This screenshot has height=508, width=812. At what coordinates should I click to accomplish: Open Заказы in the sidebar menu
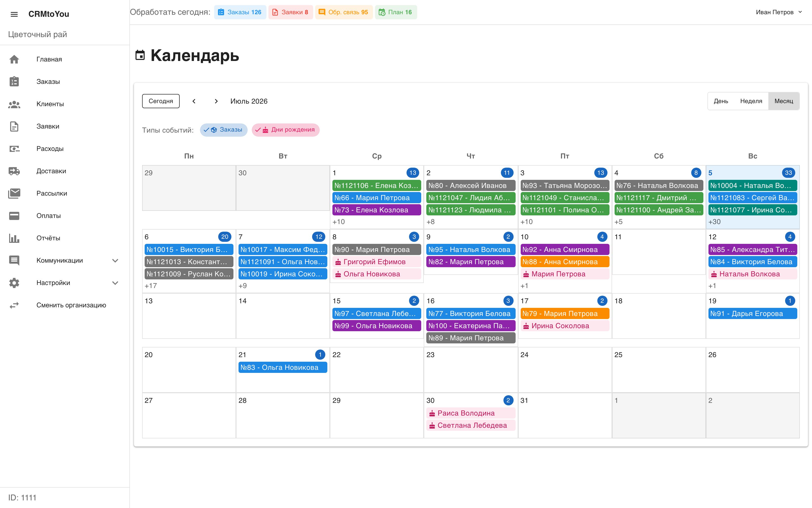tap(65, 82)
